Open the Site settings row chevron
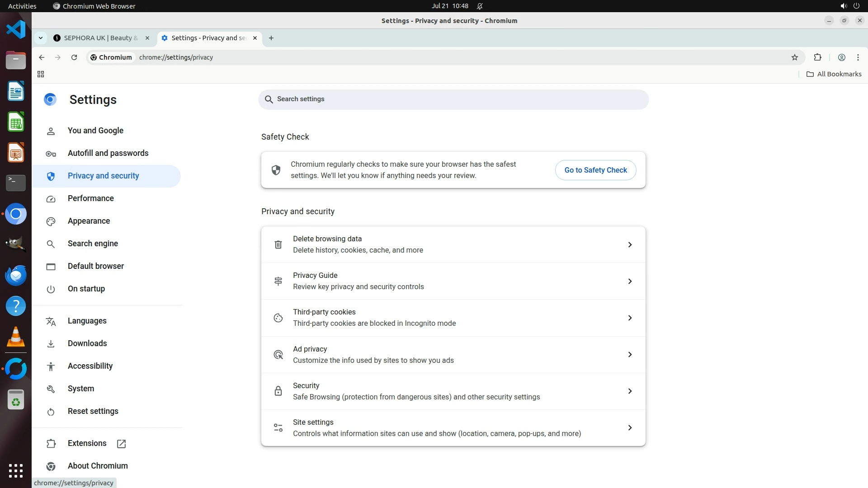Image resolution: width=868 pixels, height=488 pixels. 629,427
